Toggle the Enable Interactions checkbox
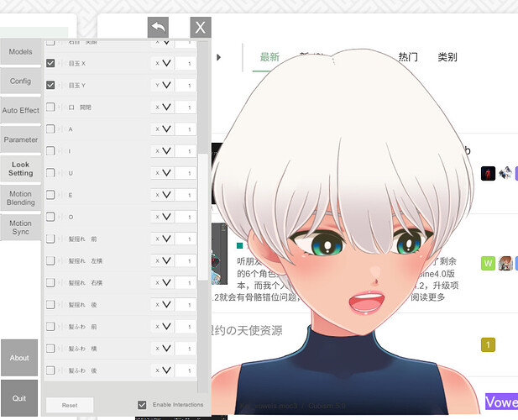 tap(142, 405)
